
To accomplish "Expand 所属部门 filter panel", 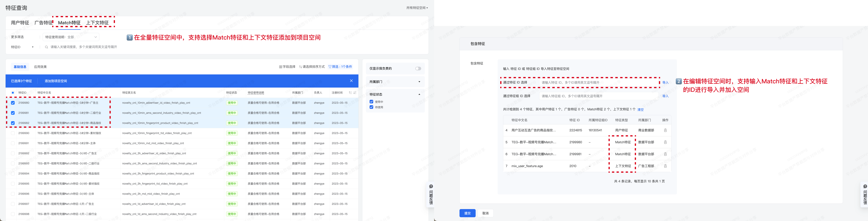I will click(x=419, y=82).
